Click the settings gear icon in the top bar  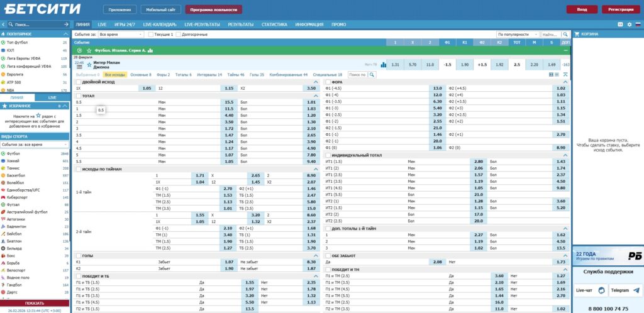(629, 24)
